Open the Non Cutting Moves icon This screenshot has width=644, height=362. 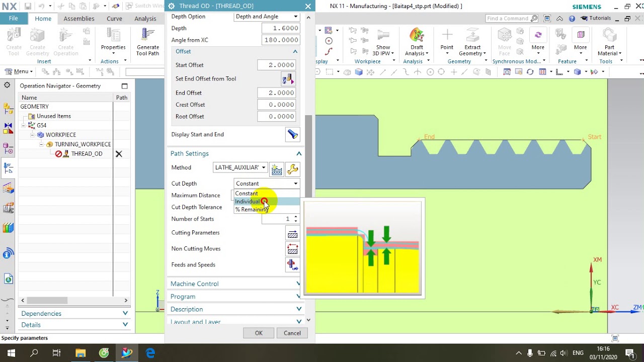[292, 249]
